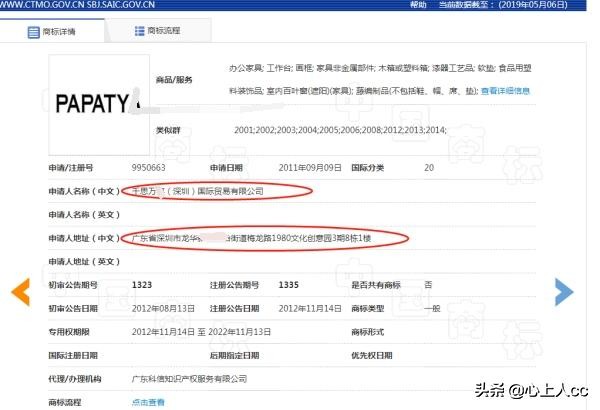
Task: Go to next trademark with blue arrow
Action: pos(564,292)
